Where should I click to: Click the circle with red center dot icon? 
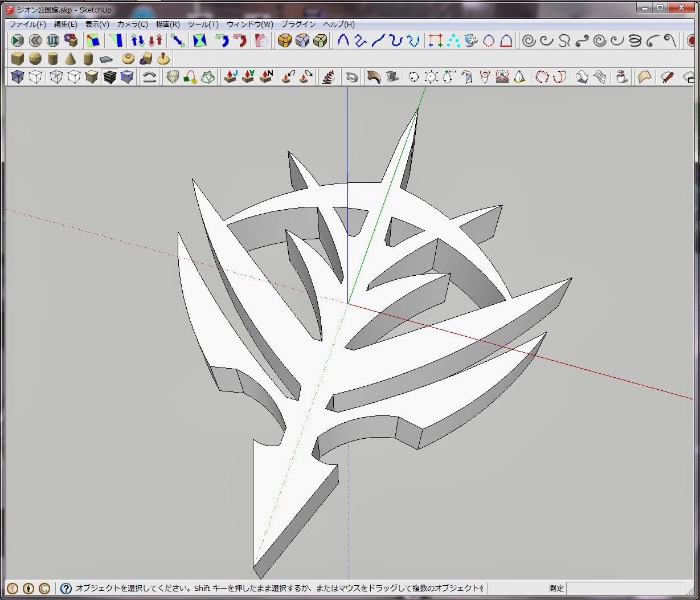click(414, 77)
